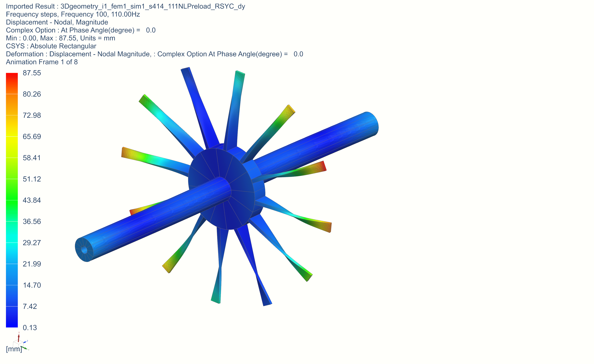The height and width of the screenshot is (364, 594).
Task: Click the red top segment of color legend
Action: tap(12, 83)
